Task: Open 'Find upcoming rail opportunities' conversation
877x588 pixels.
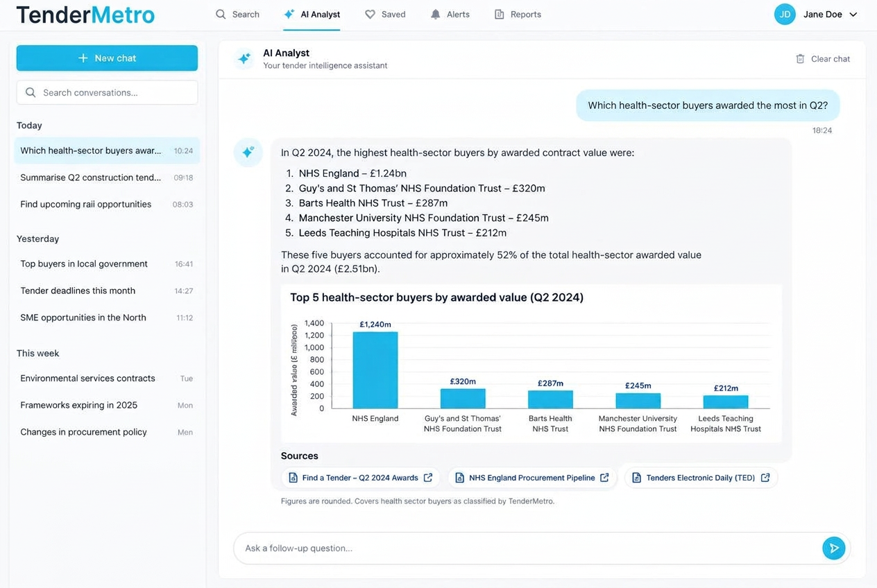Action: [107, 205]
